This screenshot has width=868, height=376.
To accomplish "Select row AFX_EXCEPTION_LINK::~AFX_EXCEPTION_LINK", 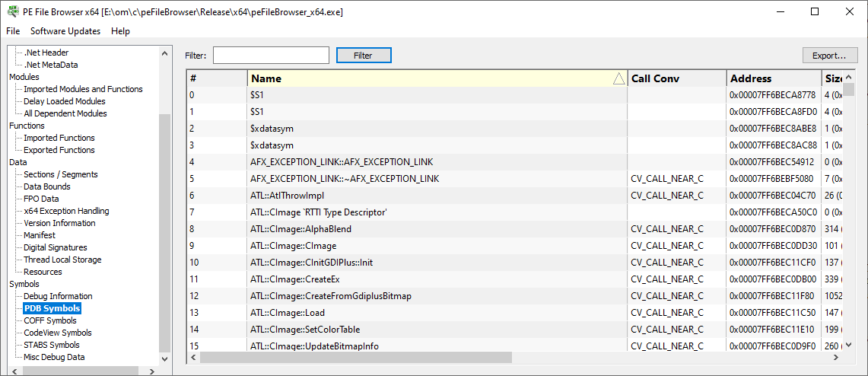I will tap(515, 179).
